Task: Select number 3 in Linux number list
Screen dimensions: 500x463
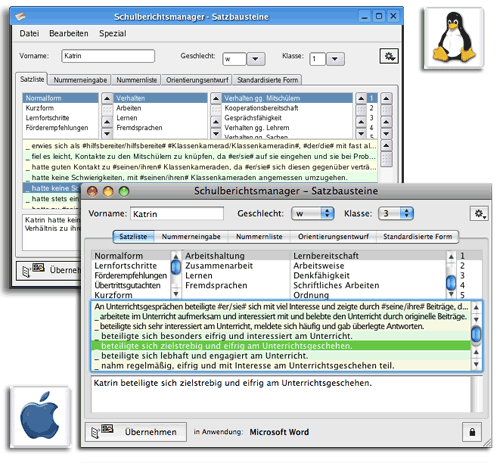Action: [x=371, y=118]
